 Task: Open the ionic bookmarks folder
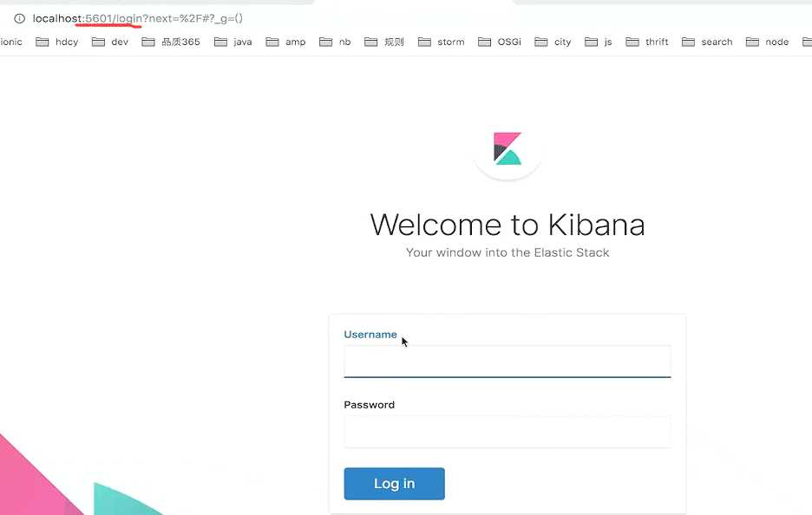pos(11,42)
